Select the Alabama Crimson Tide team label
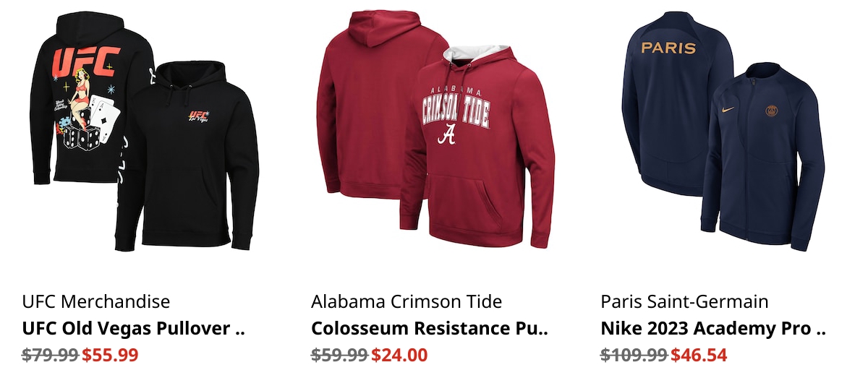Image resolution: width=868 pixels, height=383 pixels. point(407,301)
